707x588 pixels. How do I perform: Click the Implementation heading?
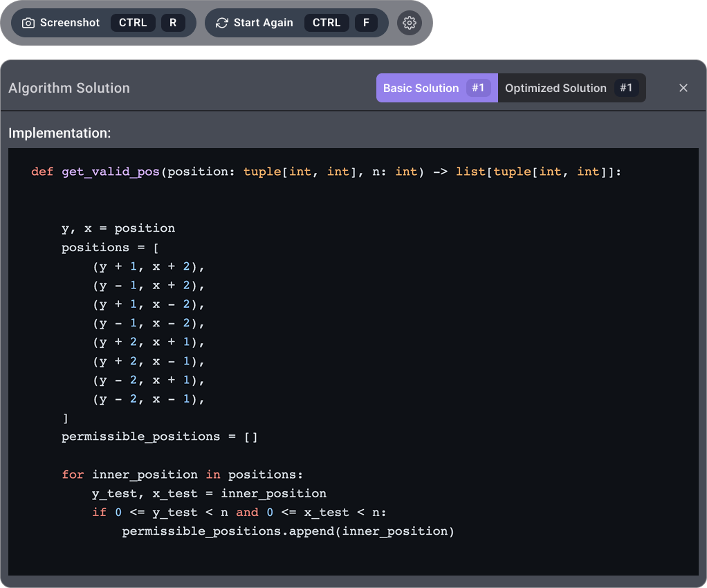(x=59, y=133)
